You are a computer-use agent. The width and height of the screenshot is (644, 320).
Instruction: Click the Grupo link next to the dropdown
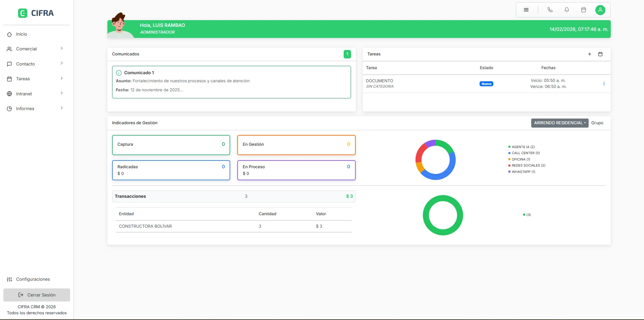coord(597,123)
